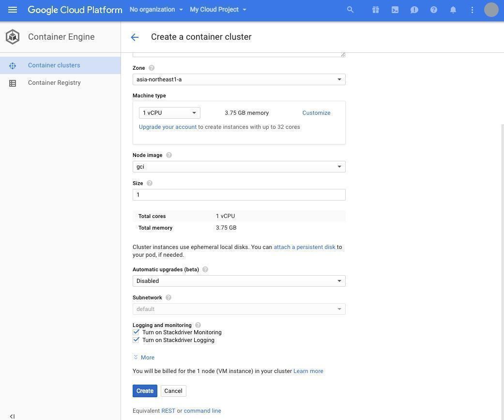Open the Equivalent REST link
This screenshot has height=420, width=504.
click(168, 411)
